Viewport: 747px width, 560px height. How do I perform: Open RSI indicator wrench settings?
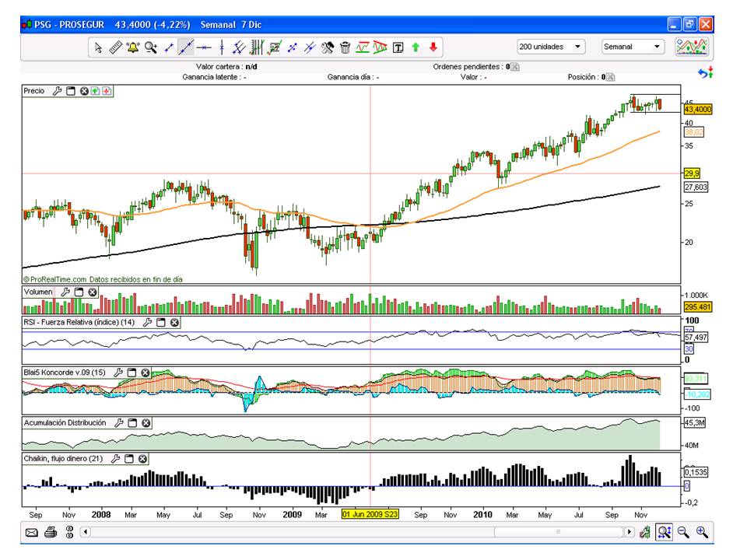[148, 322]
